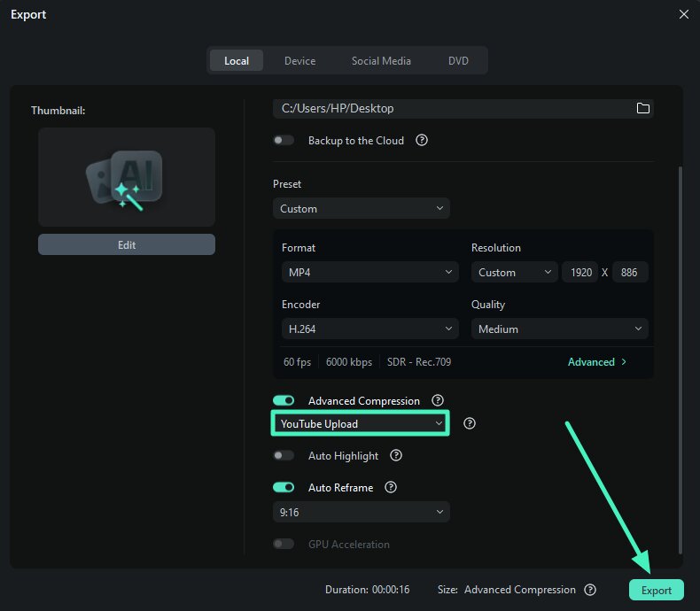Click the Duration: 00:00:16 text
Screen dimensions: 700x611
pyautogui.click(x=367, y=590)
